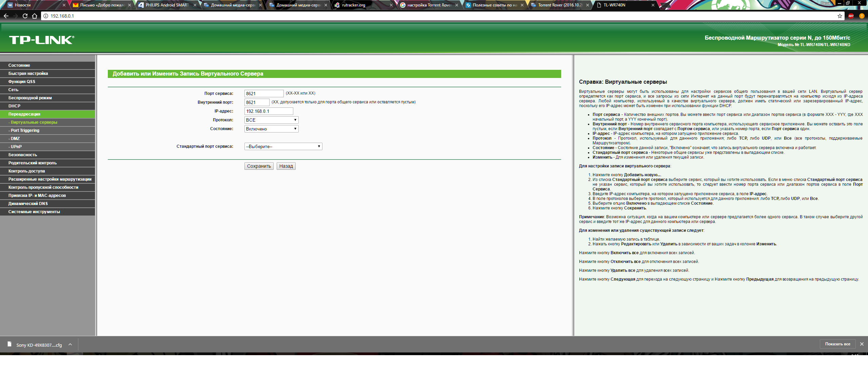Click the browser home icon
Screen dimensions: 868x366
(34, 16)
